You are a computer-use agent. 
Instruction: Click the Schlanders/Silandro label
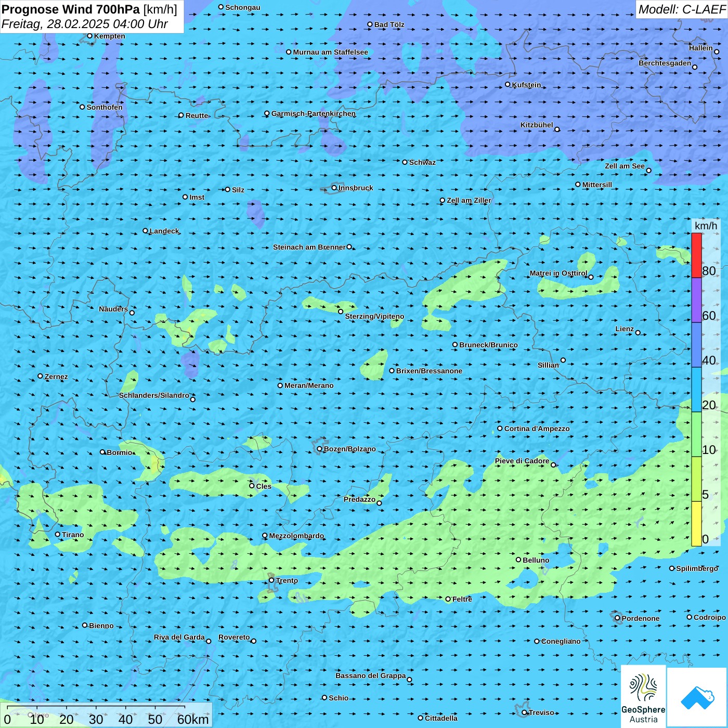click(x=154, y=395)
